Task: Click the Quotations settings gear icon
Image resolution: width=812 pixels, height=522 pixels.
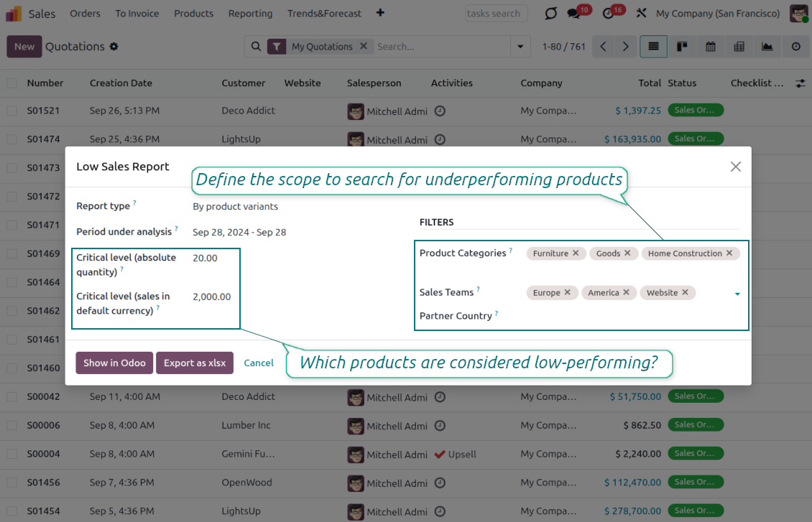Action: click(x=114, y=47)
